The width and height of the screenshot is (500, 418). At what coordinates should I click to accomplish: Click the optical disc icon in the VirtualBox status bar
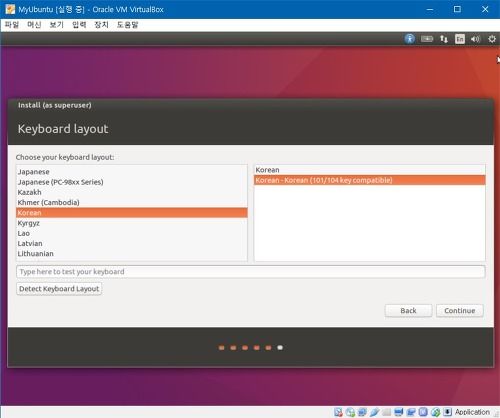(x=350, y=412)
